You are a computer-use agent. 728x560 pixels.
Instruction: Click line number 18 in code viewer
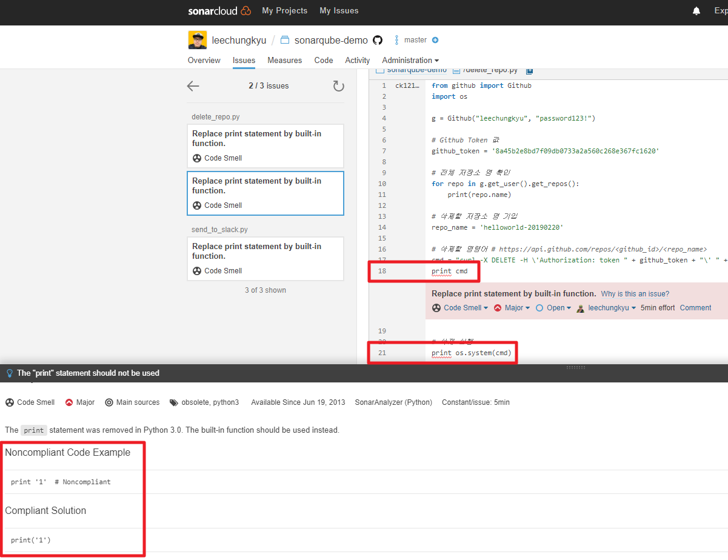click(382, 271)
